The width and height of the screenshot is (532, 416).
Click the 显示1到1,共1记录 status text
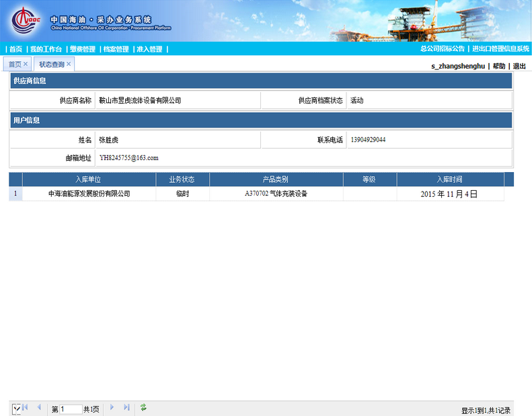click(x=486, y=411)
